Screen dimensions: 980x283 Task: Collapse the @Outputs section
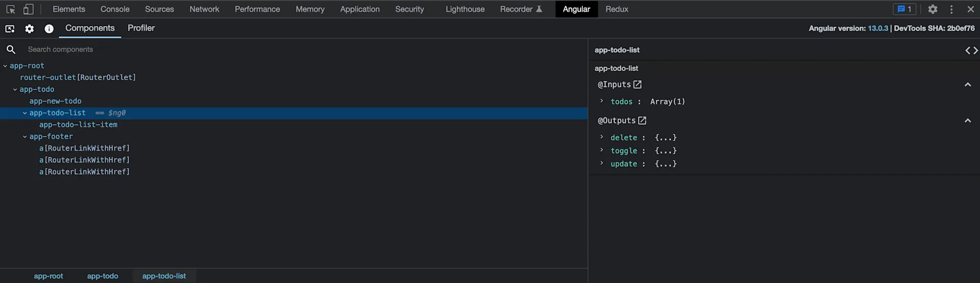click(968, 121)
